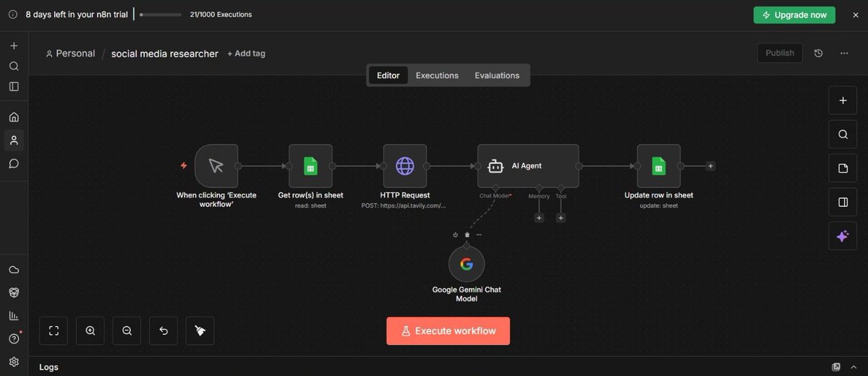The height and width of the screenshot is (376, 868).
Task: Click the Chat Model connector label
Action: (x=496, y=196)
